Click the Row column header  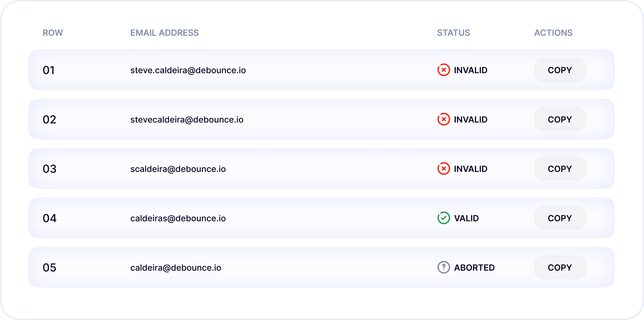pos(53,33)
